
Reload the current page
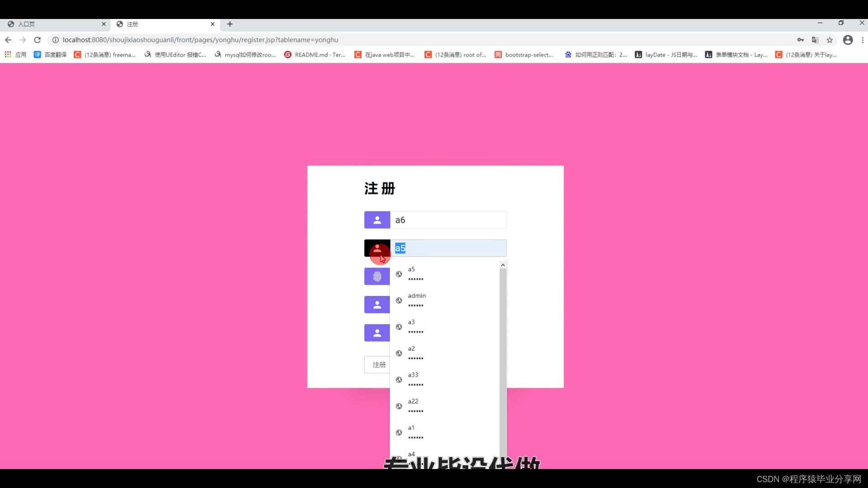click(38, 40)
